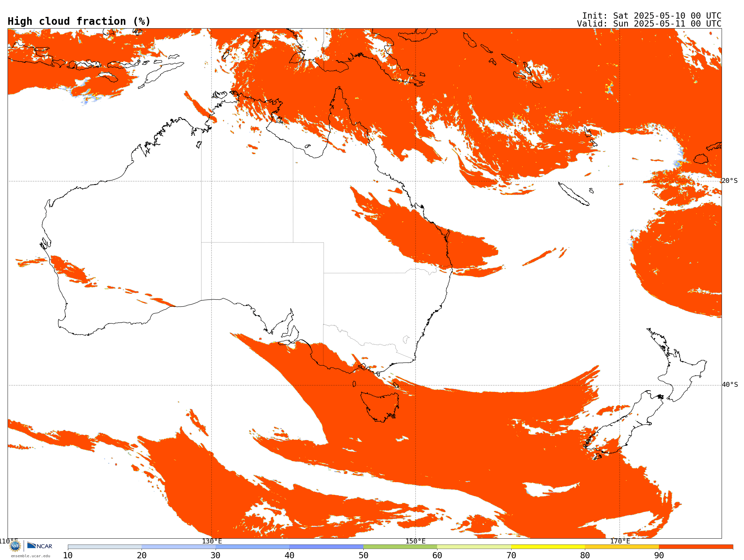Click the '130°E' longitude label
This screenshot has height=560, width=744.
click(212, 541)
